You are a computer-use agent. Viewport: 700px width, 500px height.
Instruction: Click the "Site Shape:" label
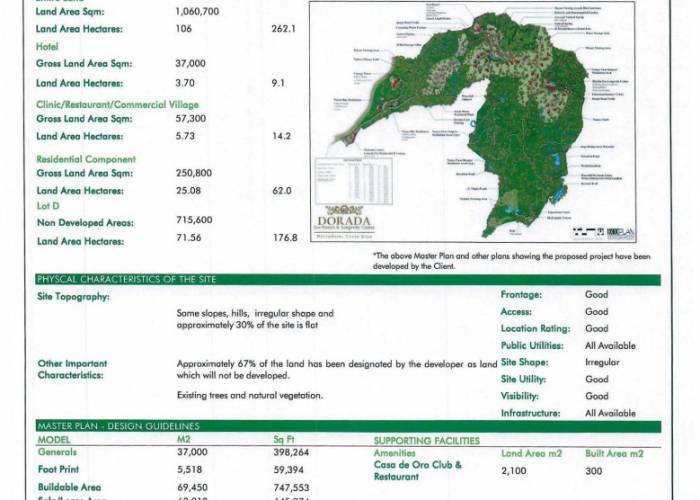pos(524,362)
